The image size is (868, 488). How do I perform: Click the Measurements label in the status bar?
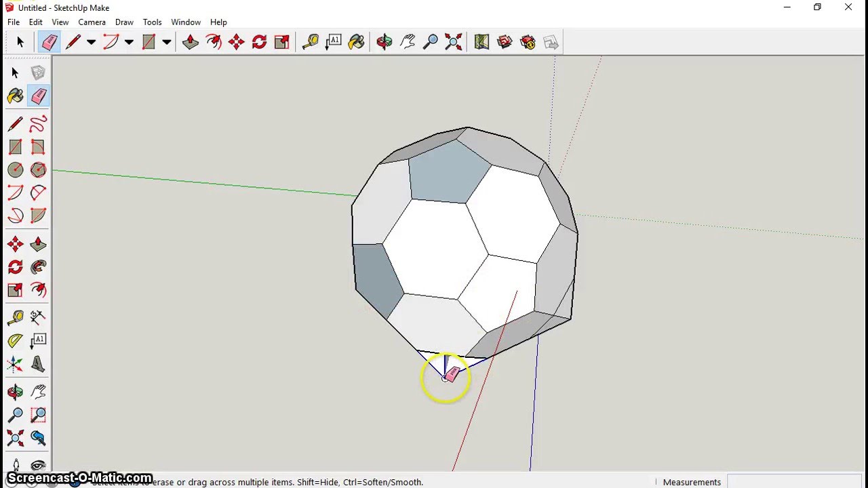tap(692, 482)
